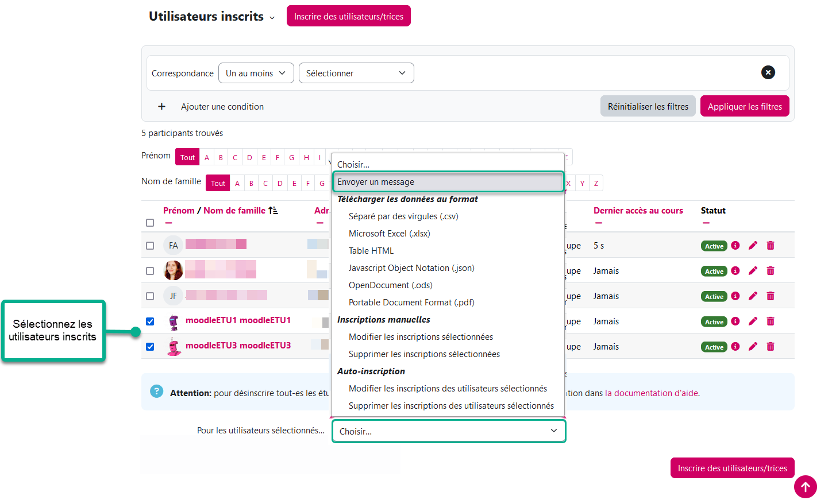Uncheck the moodleETU1 user checkbox
This screenshot has height=504, width=832.
pyautogui.click(x=150, y=321)
